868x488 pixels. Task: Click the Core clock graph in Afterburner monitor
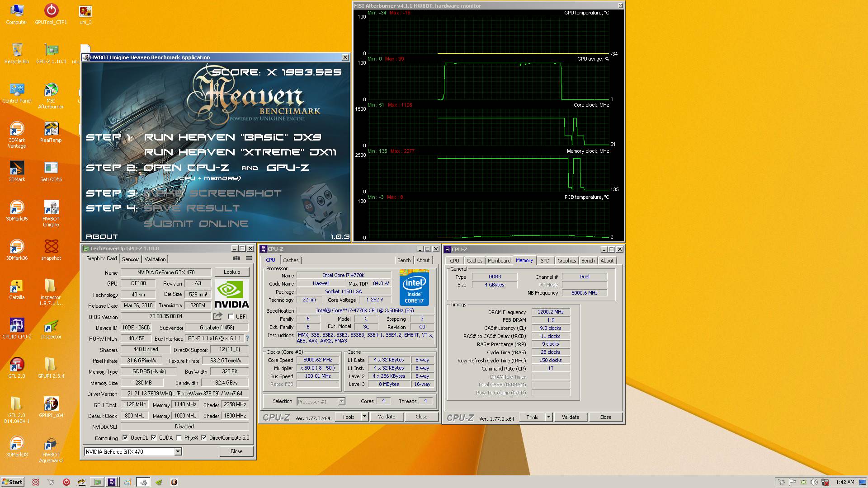click(488, 127)
